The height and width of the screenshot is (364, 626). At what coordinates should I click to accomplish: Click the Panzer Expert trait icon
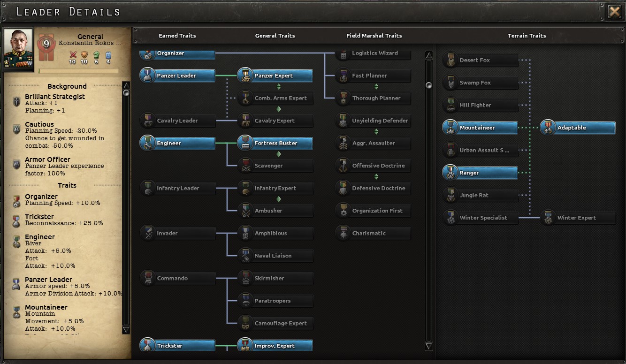coord(245,76)
